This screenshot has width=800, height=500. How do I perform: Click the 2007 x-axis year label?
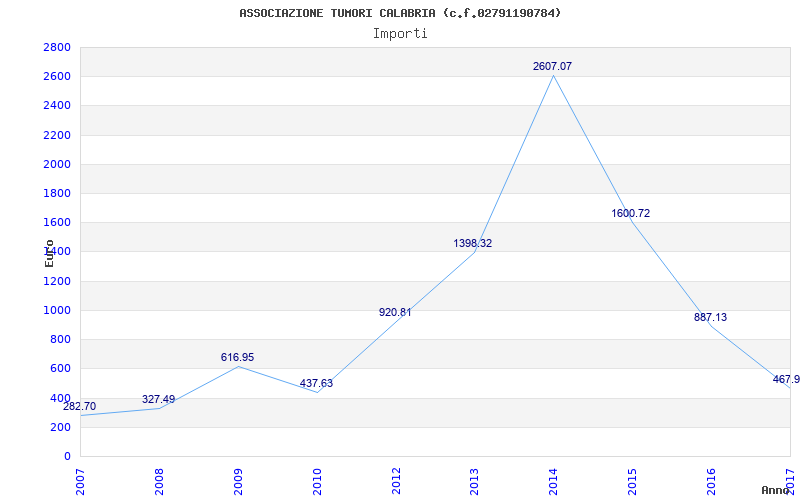(80, 482)
